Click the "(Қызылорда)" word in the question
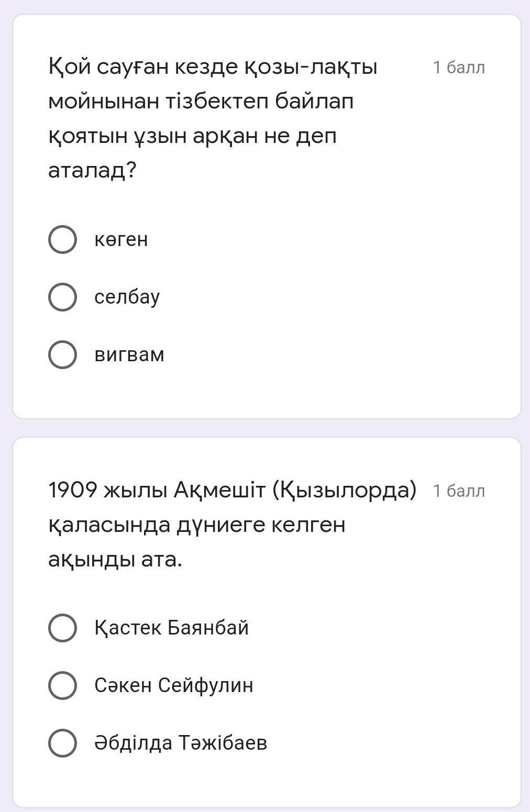This screenshot has width=530, height=812. pos(344,490)
